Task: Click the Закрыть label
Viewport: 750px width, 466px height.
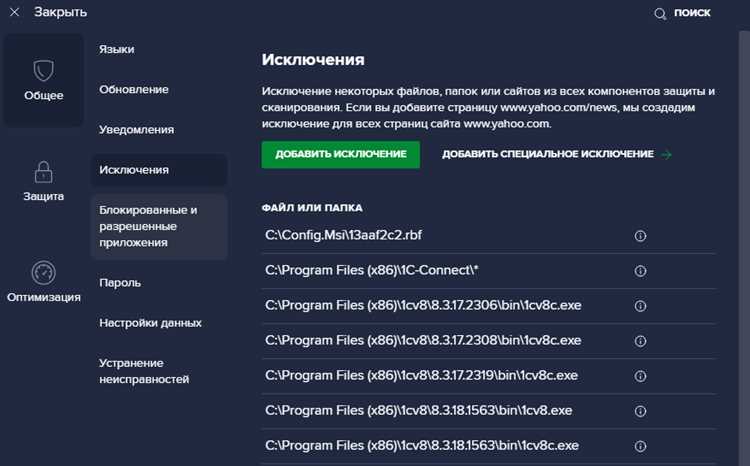Action: pyautogui.click(x=60, y=12)
